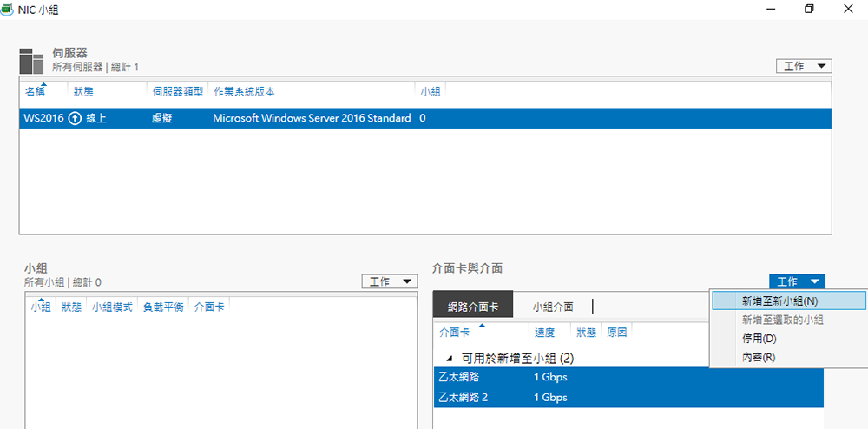
Task: Click the 虛擬 server type cell
Action: pyautogui.click(x=161, y=118)
